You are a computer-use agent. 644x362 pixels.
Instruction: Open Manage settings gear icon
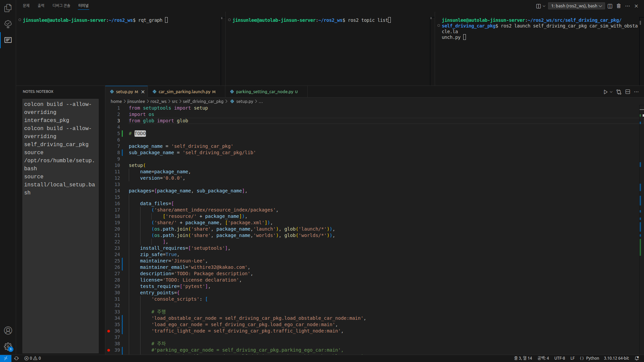(x=8, y=347)
